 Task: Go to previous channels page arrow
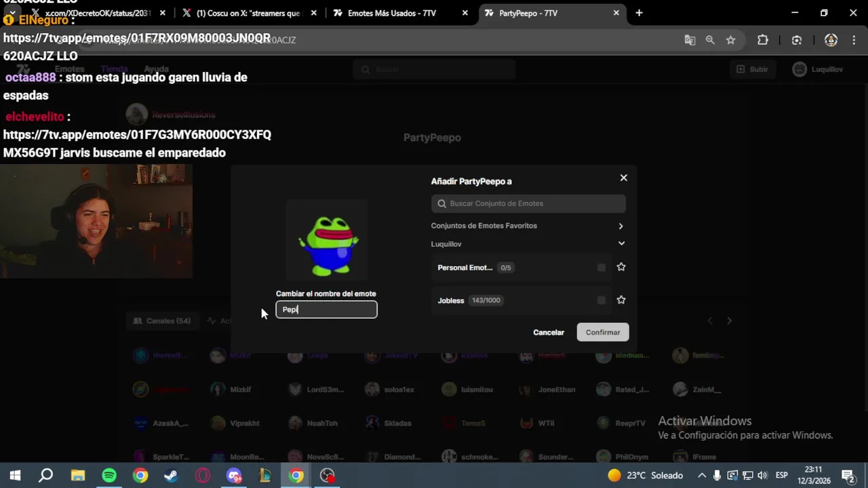tap(710, 321)
